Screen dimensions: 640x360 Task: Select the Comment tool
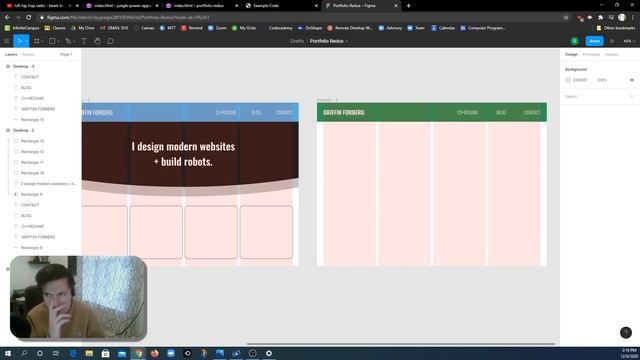point(111,41)
